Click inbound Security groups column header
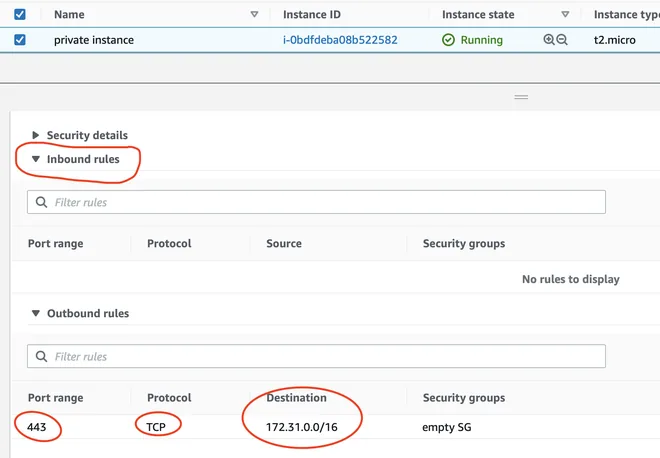The image size is (660, 458). click(x=464, y=243)
